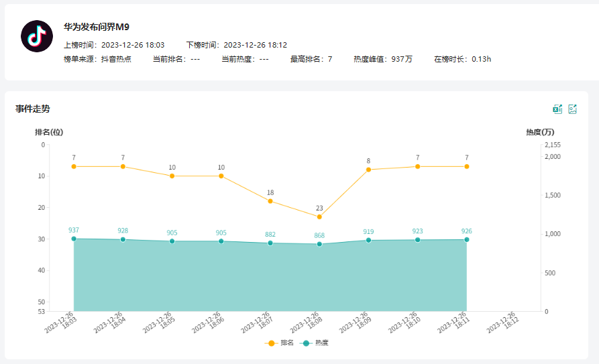Click x-axis label 2023-12-26 18:12
The height and width of the screenshot is (364, 599).
coord(504,322)
